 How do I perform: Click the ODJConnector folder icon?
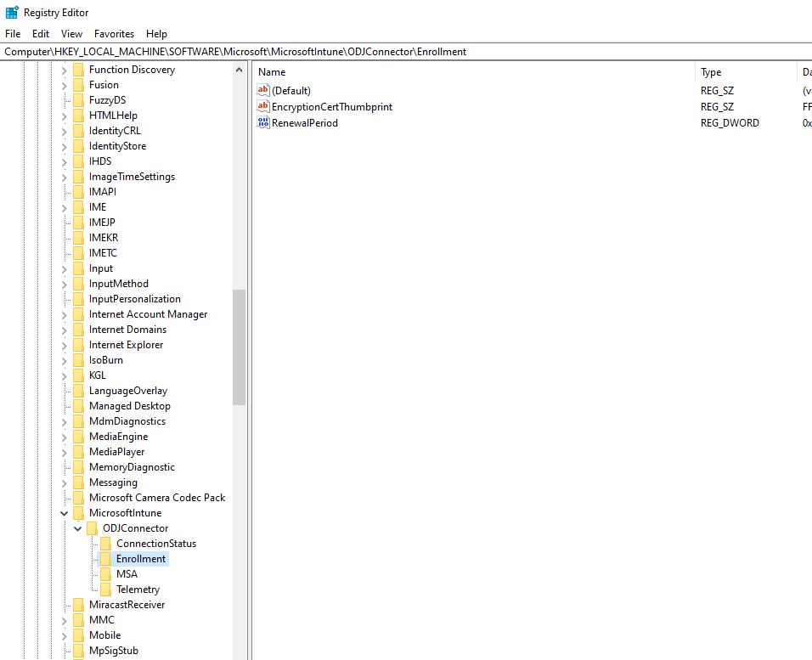(x=93, y=527)
